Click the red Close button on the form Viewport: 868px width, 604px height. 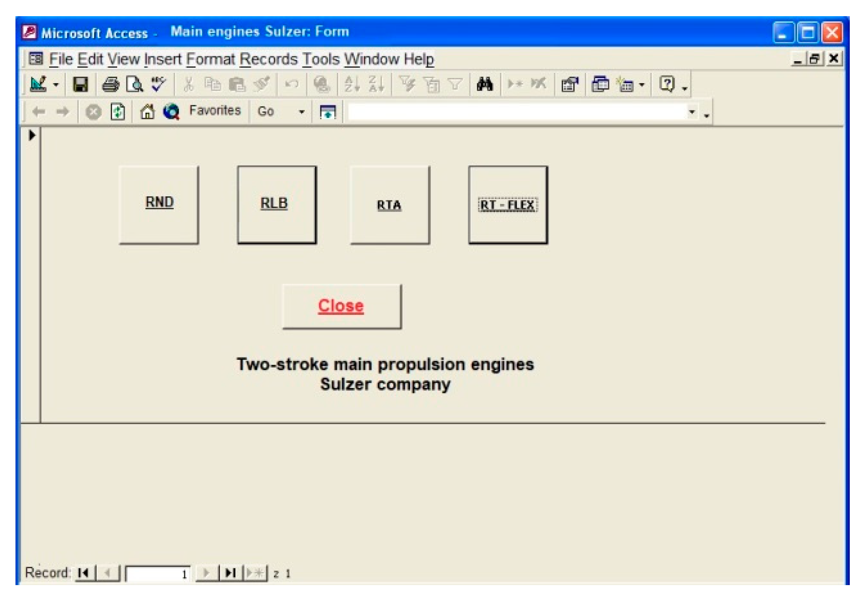pyautogui.click(x=342, y=307)
